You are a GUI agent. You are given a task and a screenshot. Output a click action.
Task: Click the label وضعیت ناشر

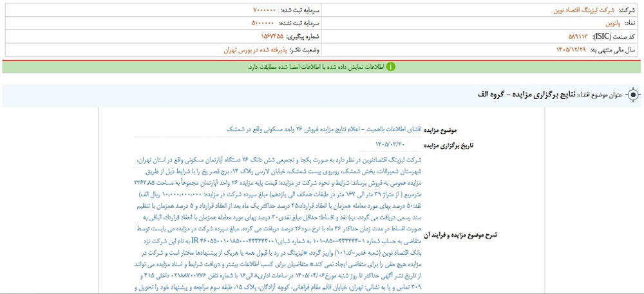(x=305, y=50)
